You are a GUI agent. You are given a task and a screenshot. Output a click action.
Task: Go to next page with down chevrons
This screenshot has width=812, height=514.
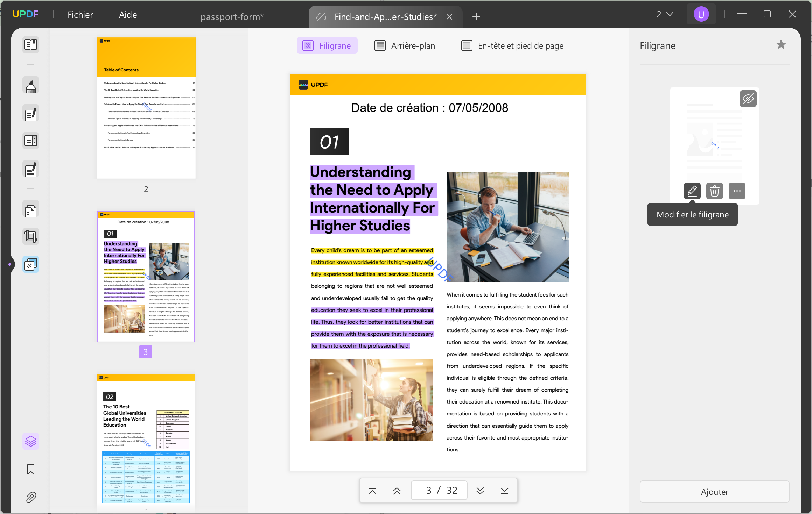[480, 490]
